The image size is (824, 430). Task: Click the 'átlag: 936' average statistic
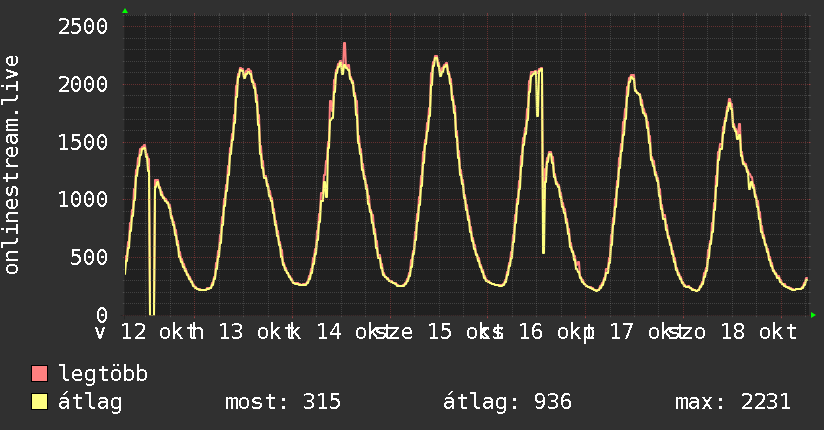507,403
